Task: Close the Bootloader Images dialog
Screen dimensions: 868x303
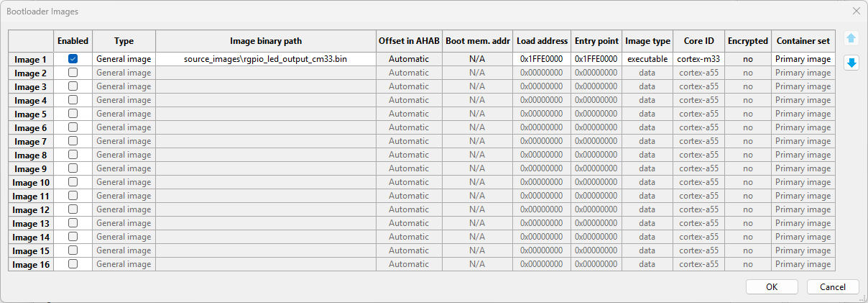Action: [x=856, y=11]
